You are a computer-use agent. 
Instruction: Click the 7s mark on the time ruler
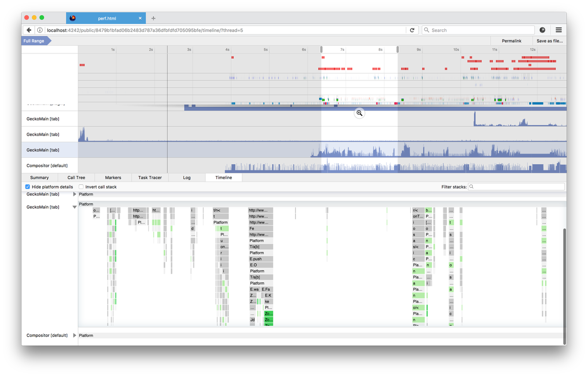point(343,50)
